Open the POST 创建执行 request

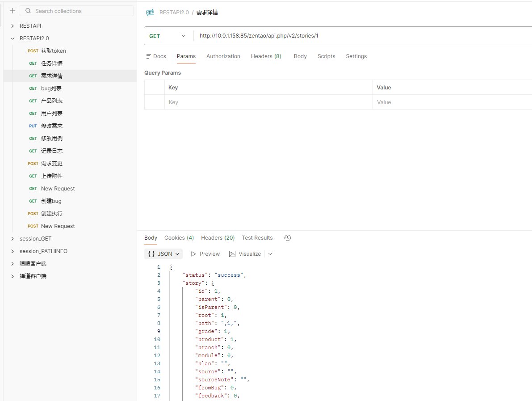click(x=70, y=214)
